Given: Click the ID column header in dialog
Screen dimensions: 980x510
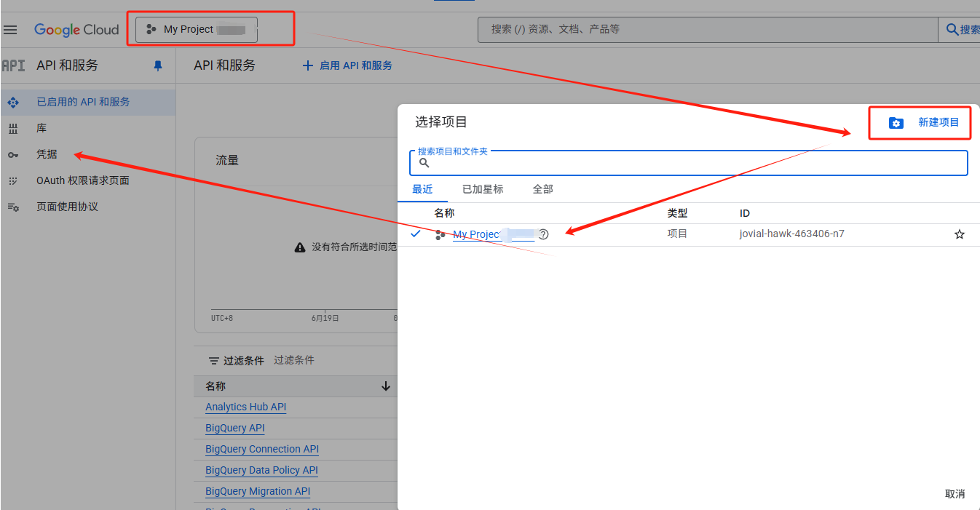Looking at the screenshot, I should pos(745,213).
